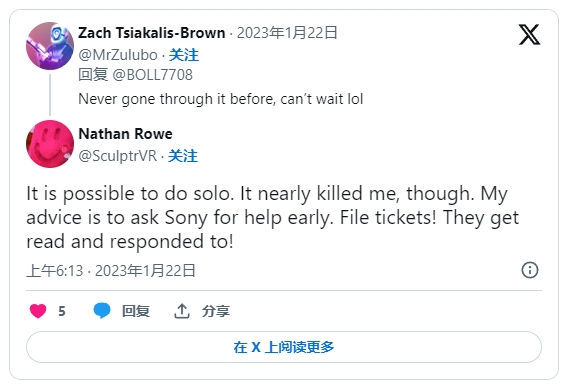Screen dimensions: 570x390
Task: Open the tweet info circle icon
Action: point(530,270)
